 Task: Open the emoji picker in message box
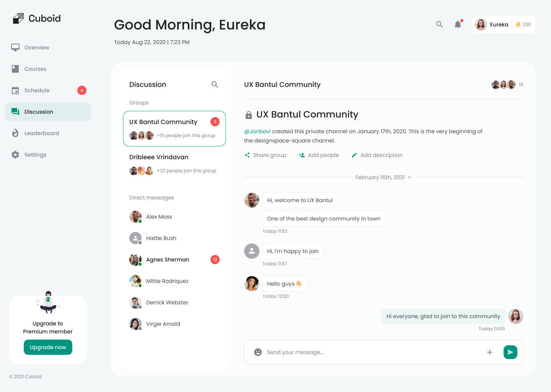pos(258,352)
